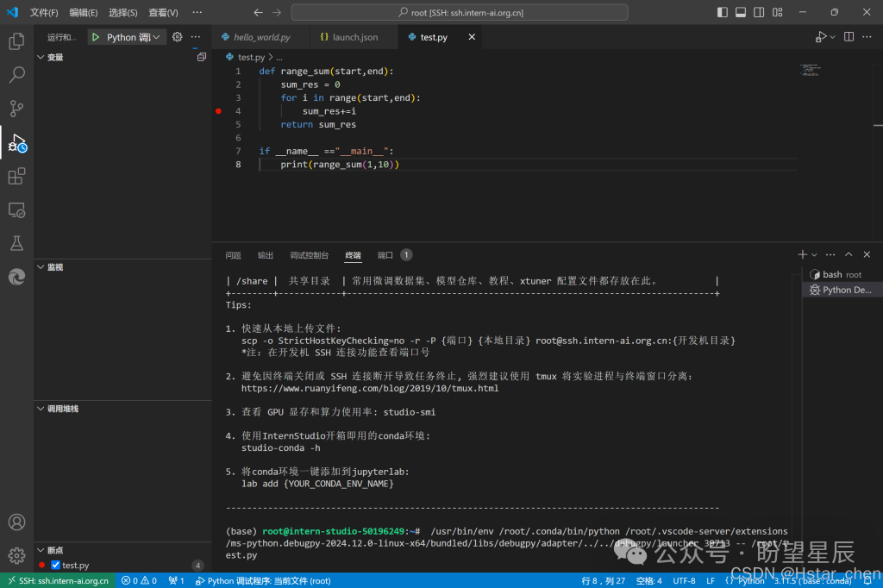Toggle bottom panel layout icon
Screen dimensions: 883x588
click(x=741, y=12)
